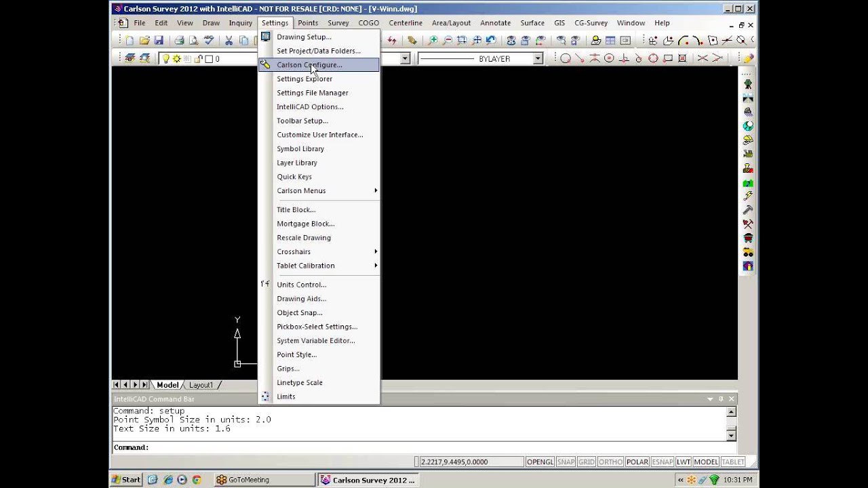Toggle POLAR in status bar

pos(637,462)
